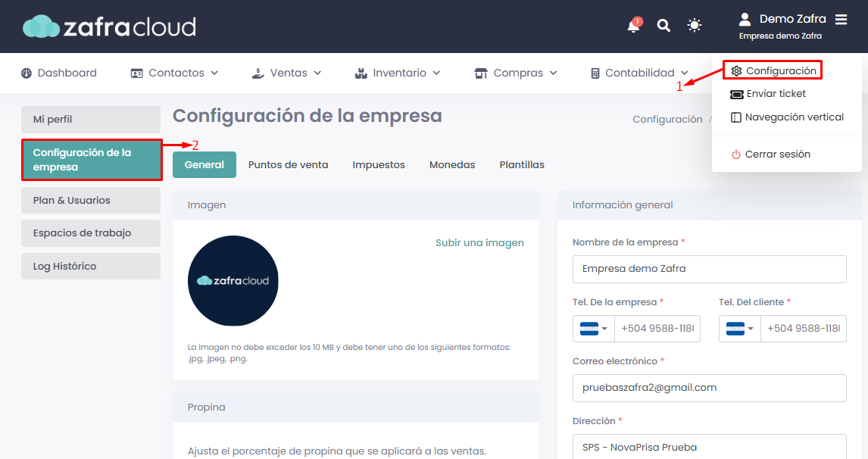Image resolution: width=868 pixels, height=459 pixels.
Task: Click the search magnifier icon
Action: [663, 26]
